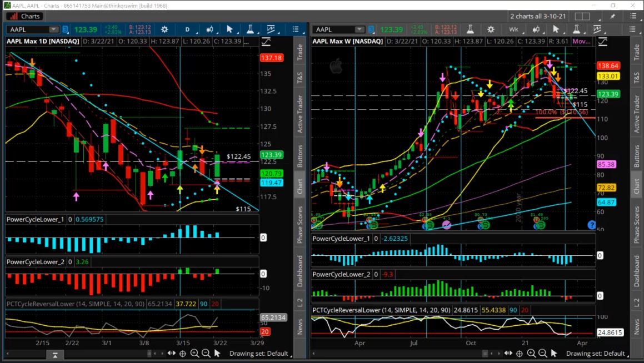
Task: Click the crosshair icon under the left chart
Action: (183, 353)
